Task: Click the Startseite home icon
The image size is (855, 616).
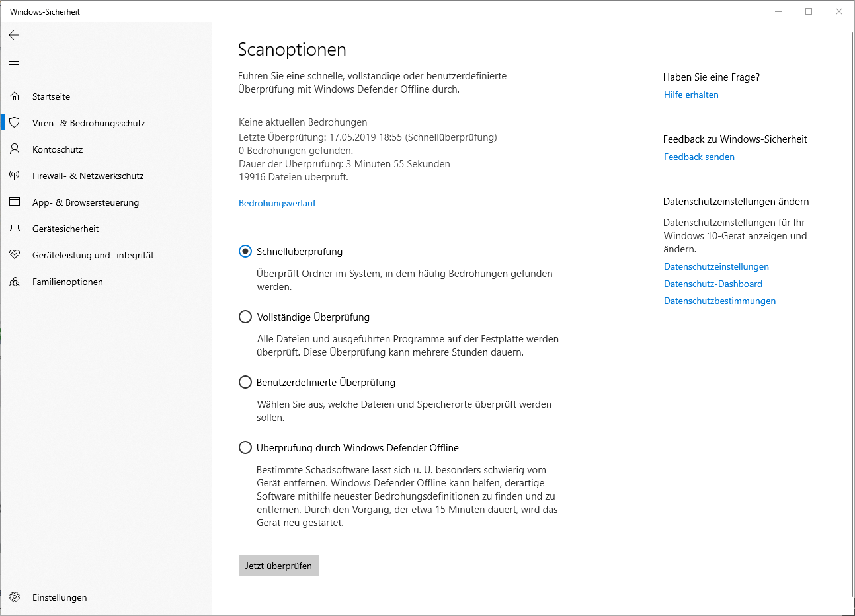Action: (x=15, y=96)
